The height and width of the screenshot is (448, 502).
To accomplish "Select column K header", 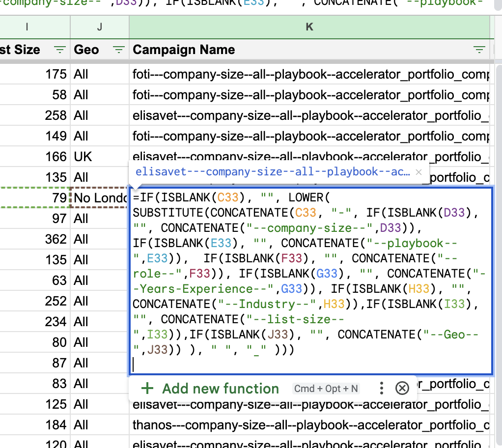I will [x=309, y=27].
